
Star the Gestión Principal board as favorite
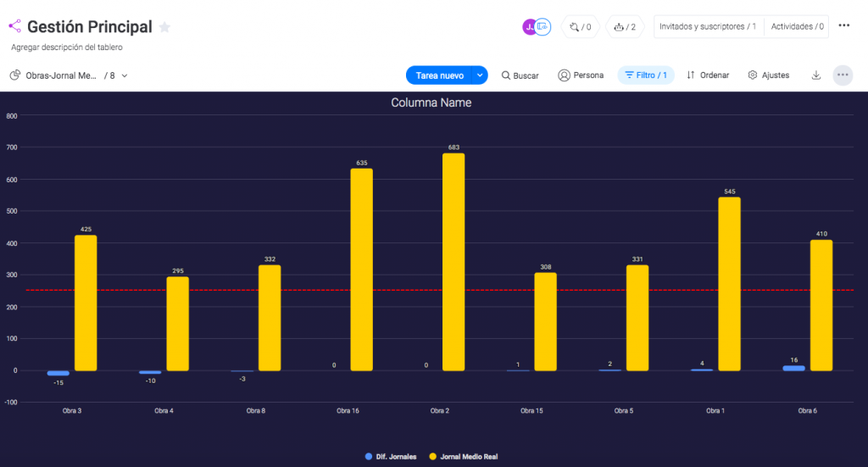[164, 27]
